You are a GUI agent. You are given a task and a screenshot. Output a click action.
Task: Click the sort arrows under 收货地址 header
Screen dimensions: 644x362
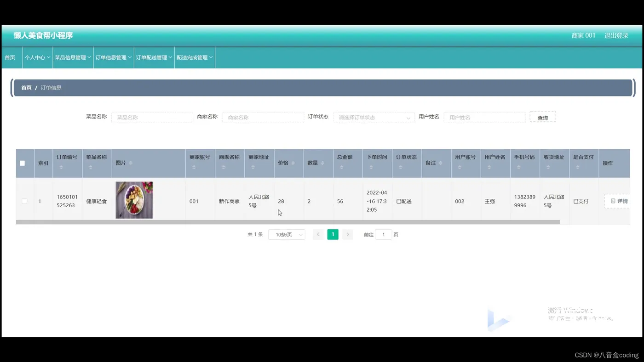click(548, 167)
